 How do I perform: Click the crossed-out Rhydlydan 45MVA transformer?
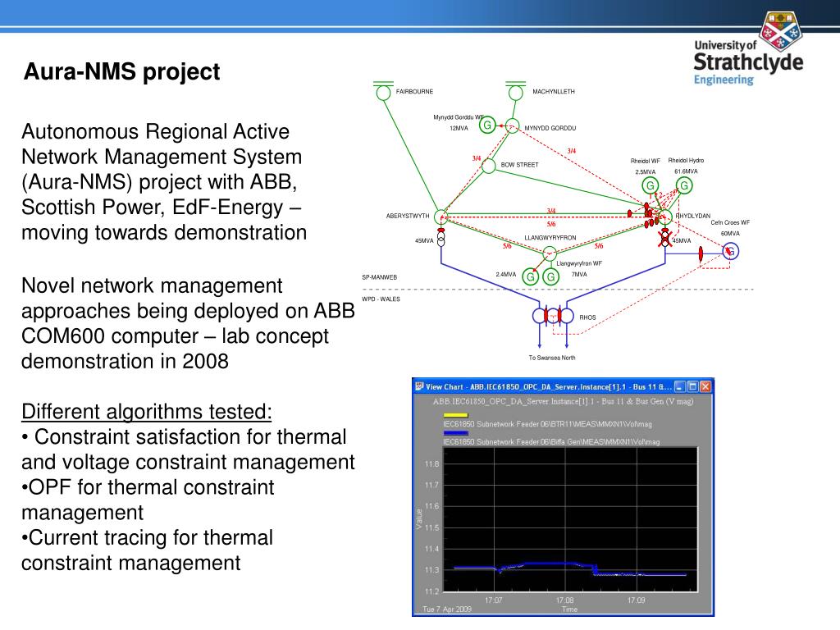pyautogui.click(x=663, y=240)
